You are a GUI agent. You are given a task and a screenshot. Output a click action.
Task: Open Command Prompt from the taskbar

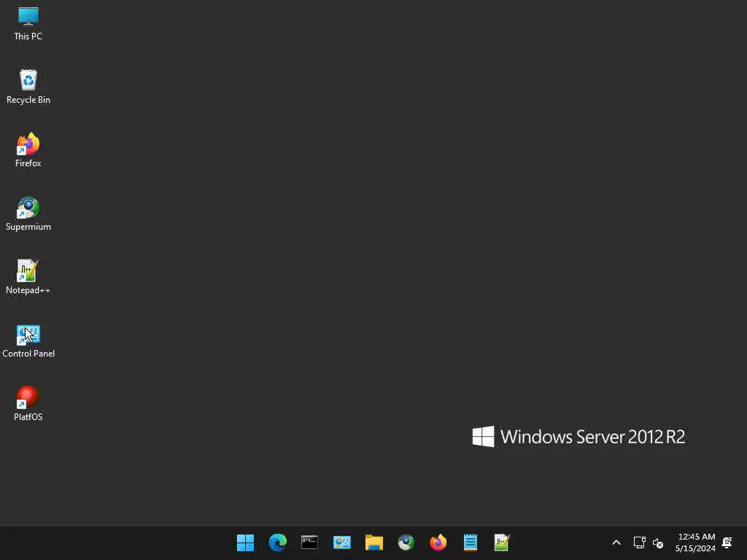click(309, 542)
